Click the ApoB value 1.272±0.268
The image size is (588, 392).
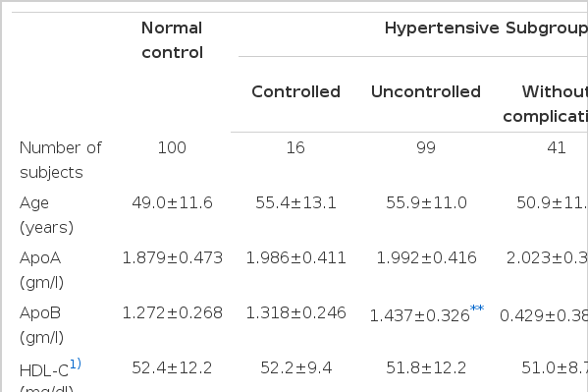click(173, 312)
